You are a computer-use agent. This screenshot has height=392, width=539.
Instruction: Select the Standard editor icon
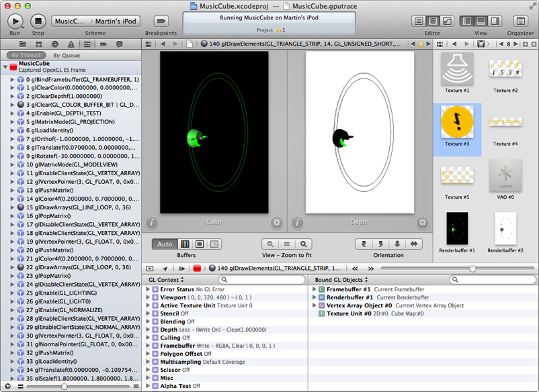point(419,21)
